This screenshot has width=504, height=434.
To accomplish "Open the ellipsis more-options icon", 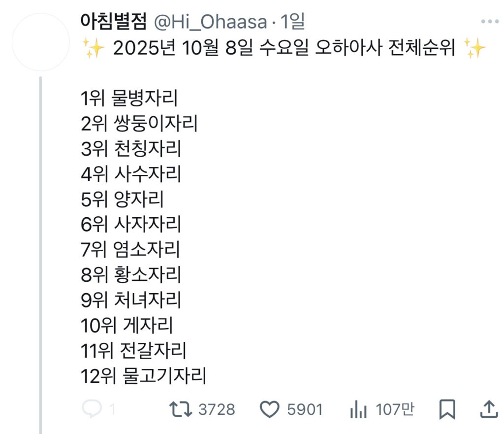I will pyautogui.click(x=489, y=21).
